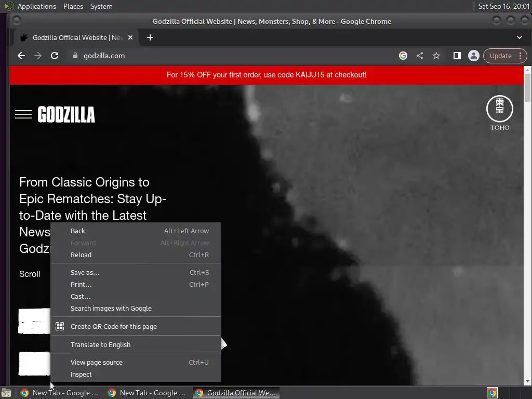This screenshot has height=399, width=532.
Task: Choose Reload in context menu
Action: tap(136, 255)
